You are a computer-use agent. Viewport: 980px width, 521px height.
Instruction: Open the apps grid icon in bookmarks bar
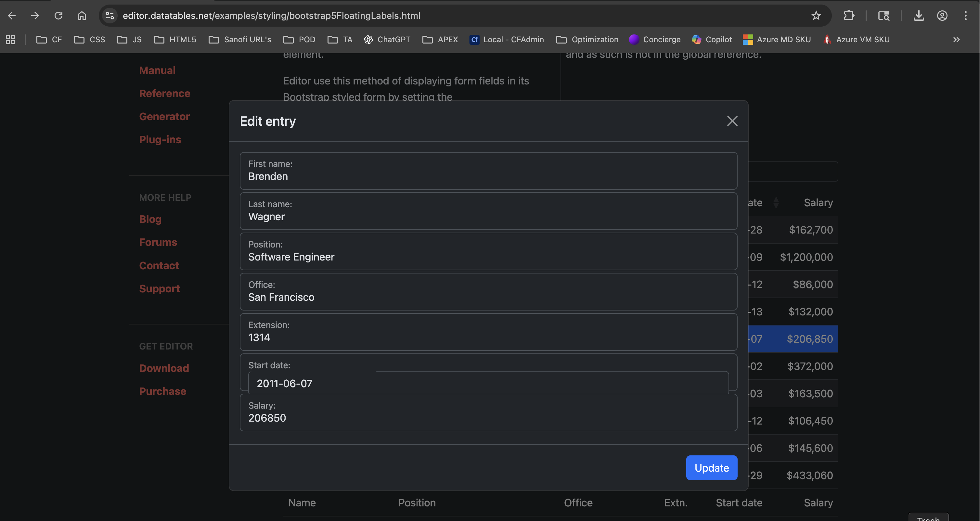click(x=11, y=40)
